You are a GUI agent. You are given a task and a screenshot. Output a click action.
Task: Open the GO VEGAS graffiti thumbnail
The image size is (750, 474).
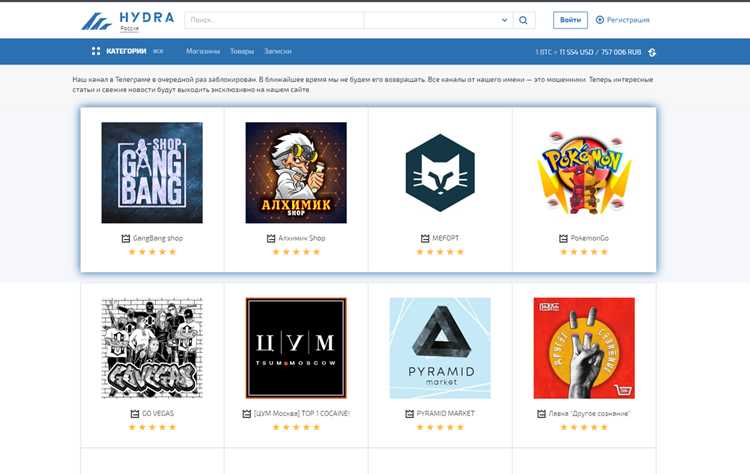(152, 348)
